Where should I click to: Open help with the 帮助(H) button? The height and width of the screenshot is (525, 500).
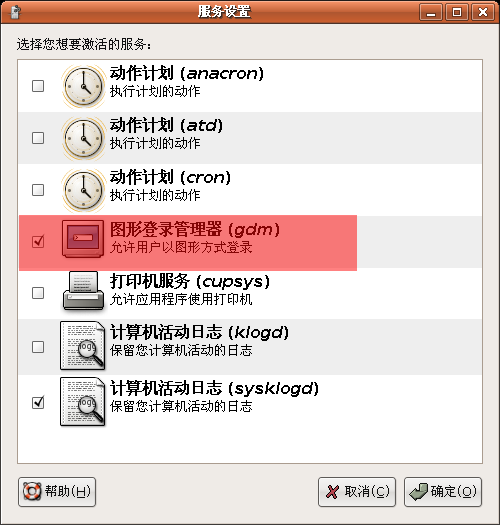coord(57,492)
